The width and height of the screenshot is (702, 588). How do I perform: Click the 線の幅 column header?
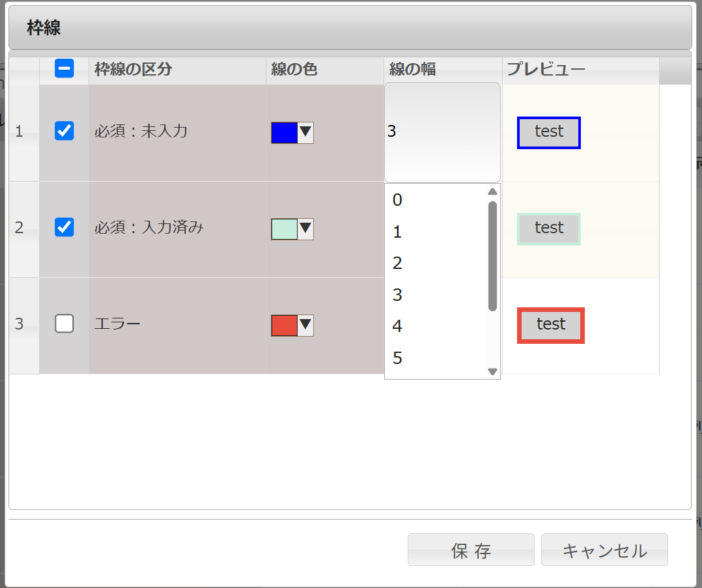point(443,70)
